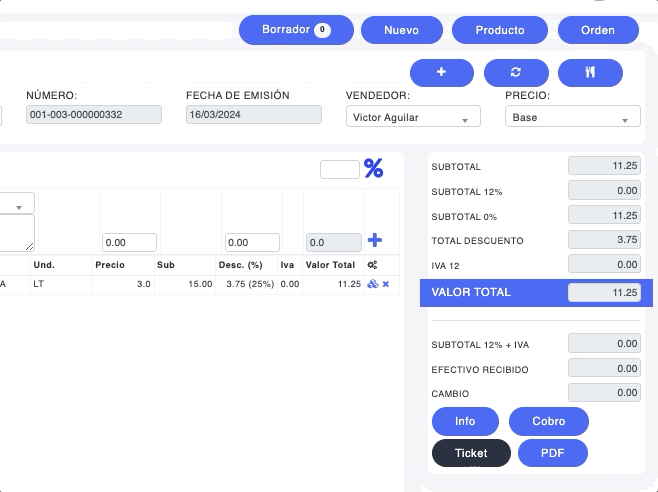The image size is (658, 492).
Task: Click the dark Ticket button
Action: coord(471,453)
